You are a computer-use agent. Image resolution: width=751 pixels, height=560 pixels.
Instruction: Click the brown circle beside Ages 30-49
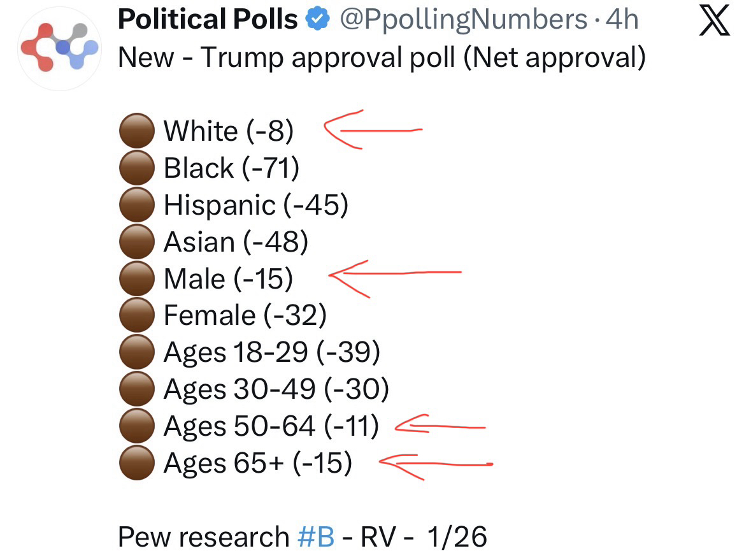[137, 389]
